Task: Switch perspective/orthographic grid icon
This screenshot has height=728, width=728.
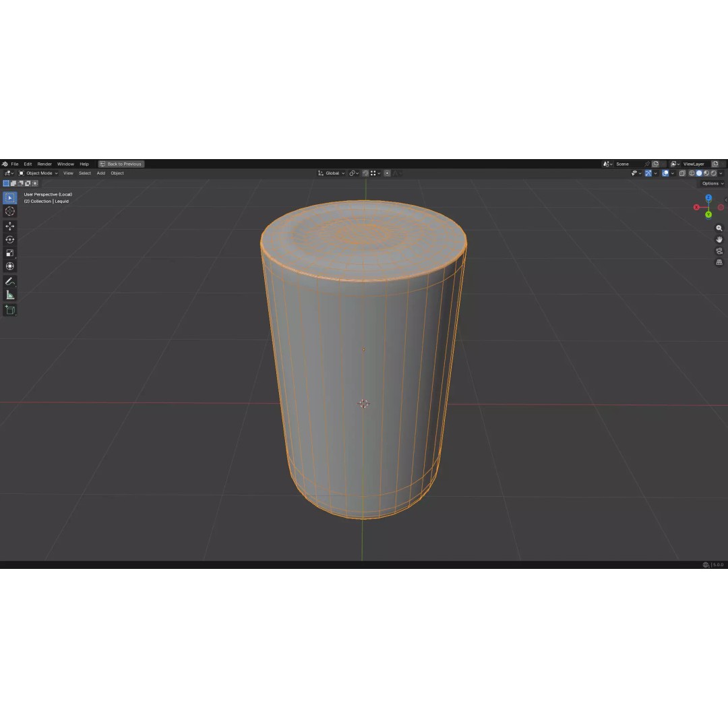Action: pos(719,262)
